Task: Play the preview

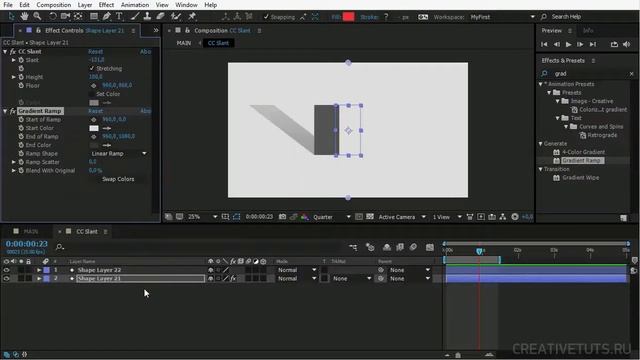Action: click(568, 44)
